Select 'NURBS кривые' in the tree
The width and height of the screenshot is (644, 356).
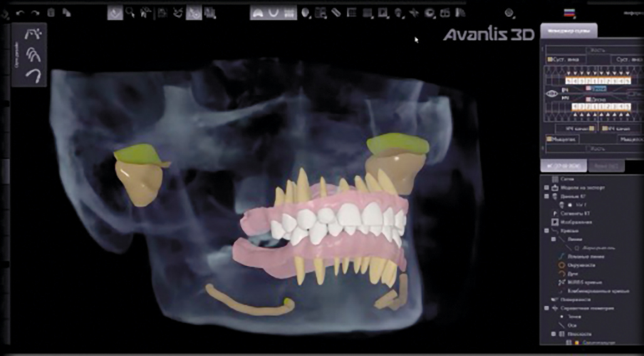pos(576,282)
